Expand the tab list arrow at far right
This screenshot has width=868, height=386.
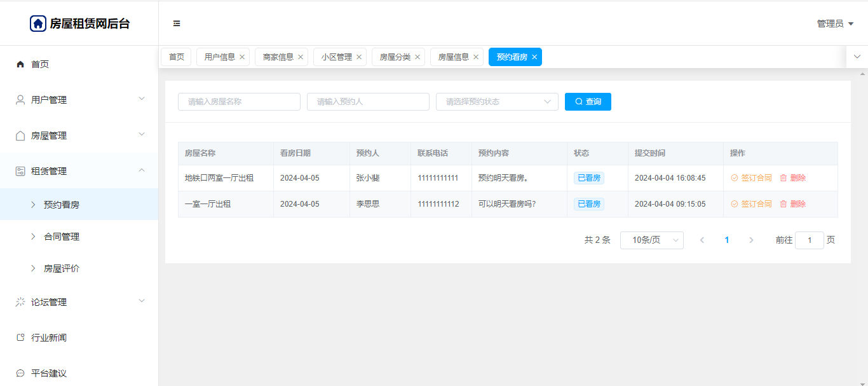tap(857, 57)
